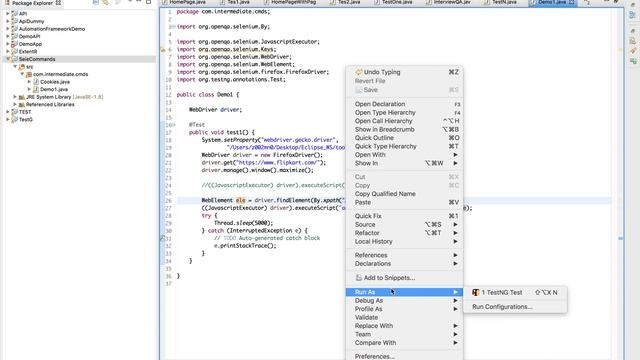Select Quick Fix

coord(404,216)
